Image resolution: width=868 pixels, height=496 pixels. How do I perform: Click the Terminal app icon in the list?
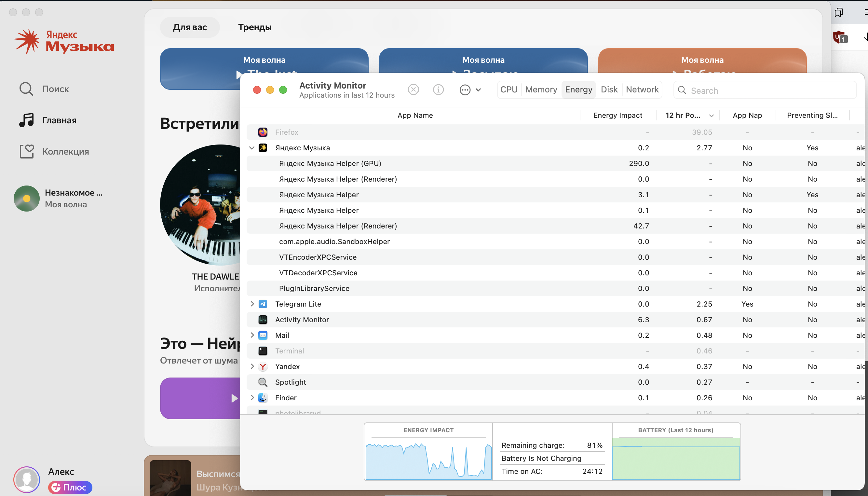(263, 351)
